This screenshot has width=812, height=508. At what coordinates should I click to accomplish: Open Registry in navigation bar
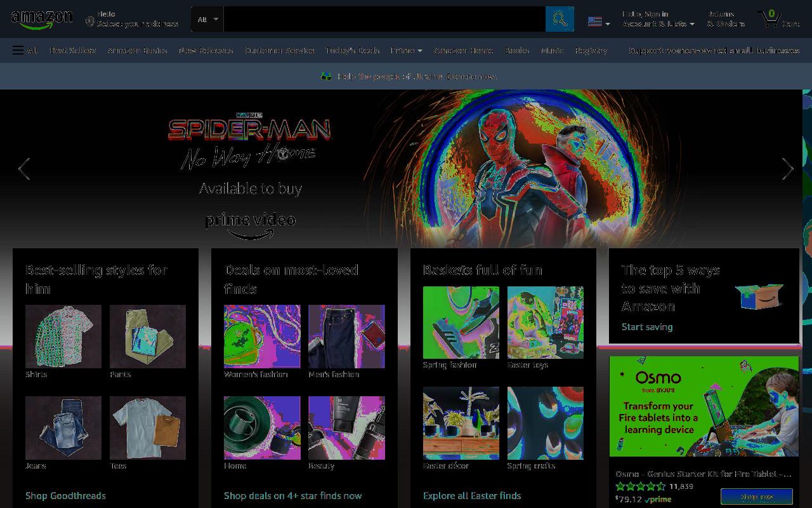(591, 50)
